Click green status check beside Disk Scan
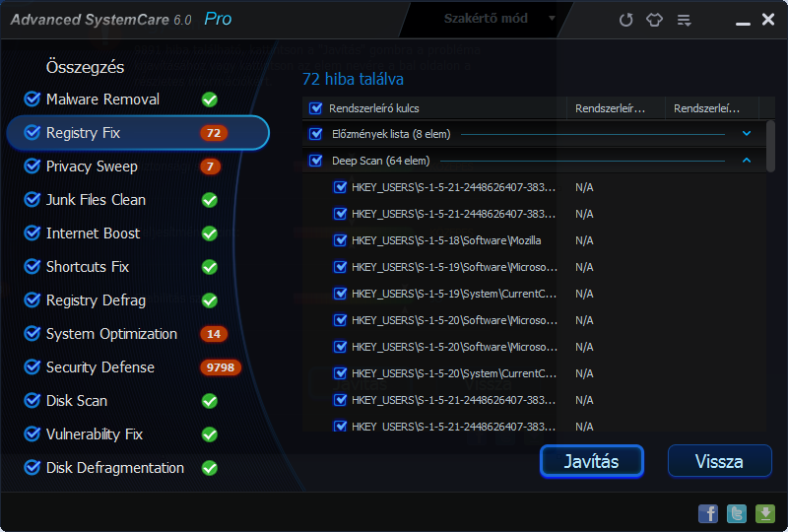 tap(210, 401)
